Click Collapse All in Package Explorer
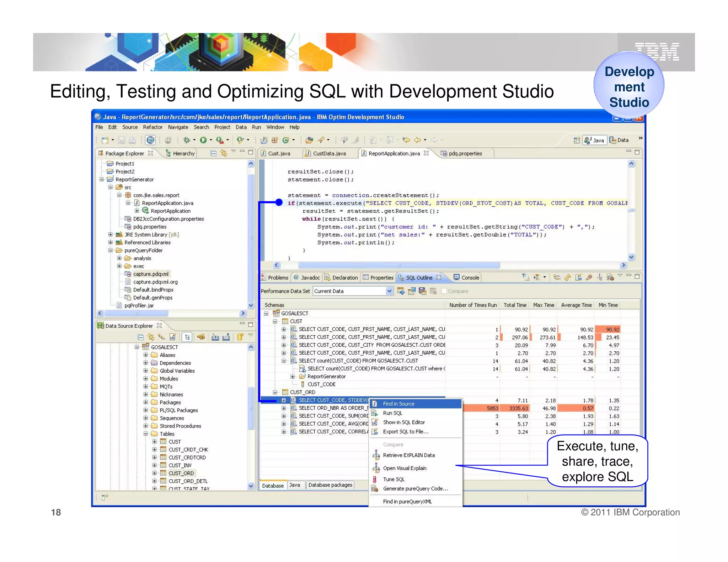 point(213,153)
